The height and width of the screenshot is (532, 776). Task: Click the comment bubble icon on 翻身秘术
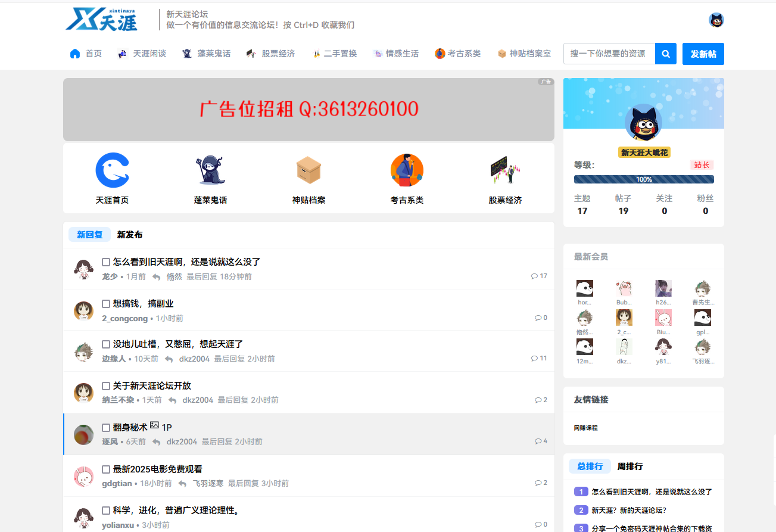point(537,441)
